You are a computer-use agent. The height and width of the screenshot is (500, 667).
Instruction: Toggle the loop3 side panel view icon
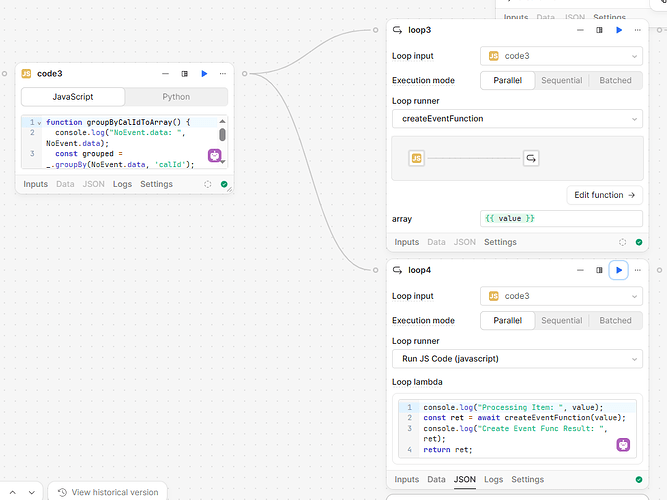click(599, 30)
